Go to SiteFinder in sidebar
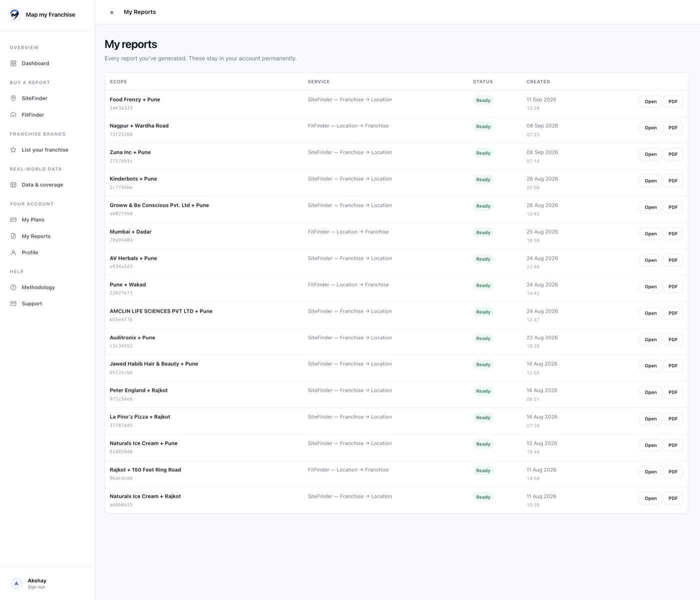 pyautogui.click(x=34, y=98)
